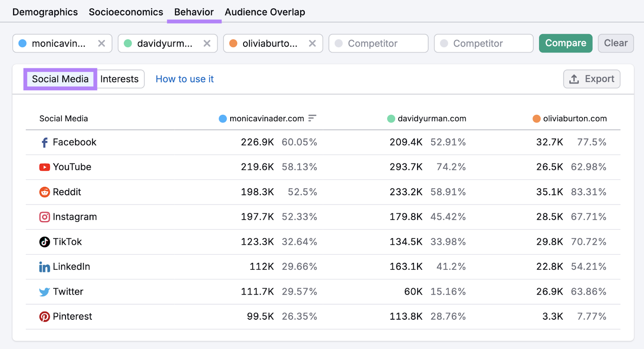Screen dimensions: 644x349
Task: Click the blue dot in monicavinader chip
Action: click(23, 43)
